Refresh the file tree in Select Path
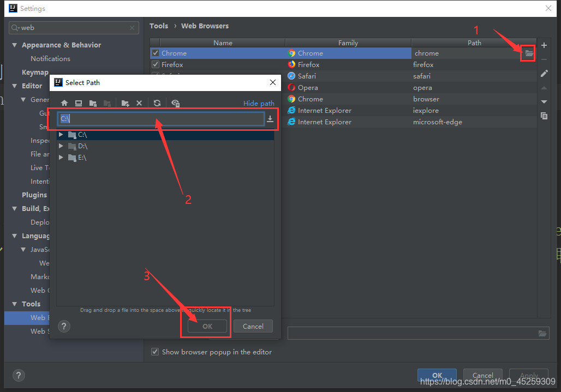Screen dimensions: 561x392 [157, 103]
